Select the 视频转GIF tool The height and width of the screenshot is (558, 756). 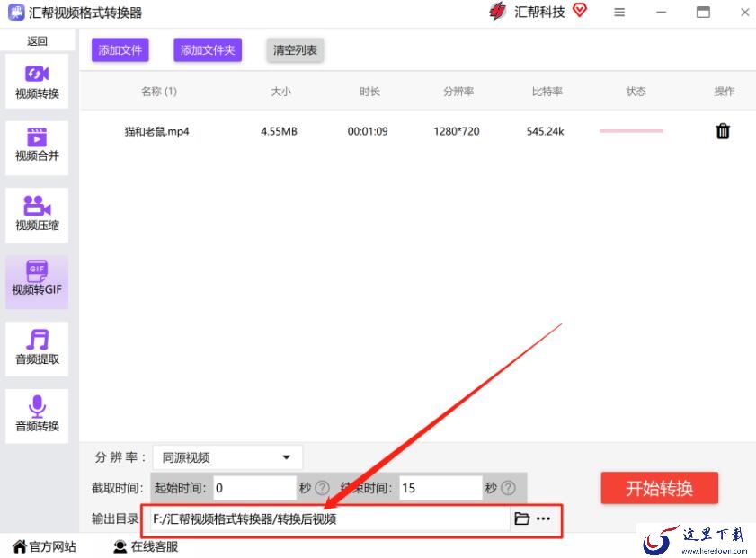pyautogui.click(x=37, y=279)
